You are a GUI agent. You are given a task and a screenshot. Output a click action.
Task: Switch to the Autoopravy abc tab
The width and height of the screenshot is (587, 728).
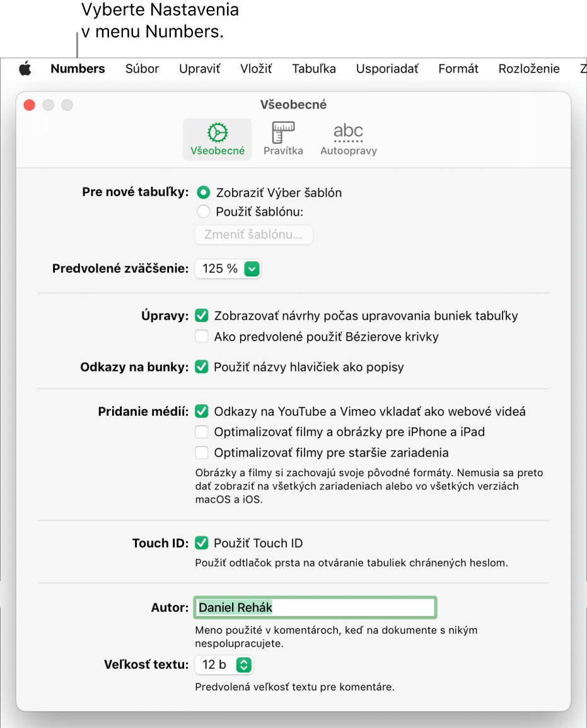pyautogui.click(x=348, y=139)
